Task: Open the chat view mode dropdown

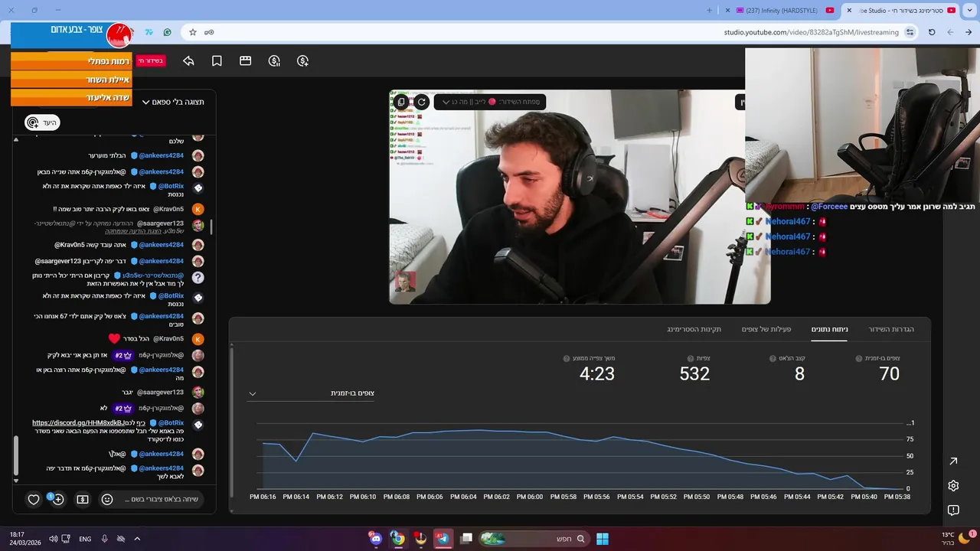Action: tap(173, 102)
